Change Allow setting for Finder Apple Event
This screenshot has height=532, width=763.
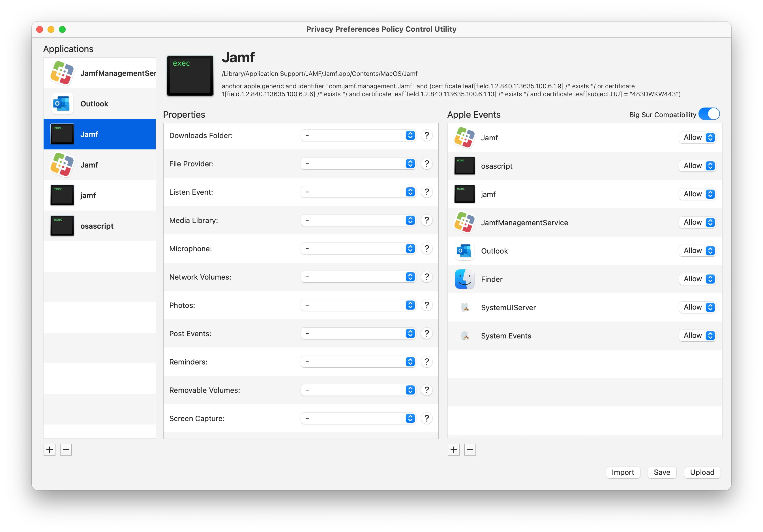698,279
